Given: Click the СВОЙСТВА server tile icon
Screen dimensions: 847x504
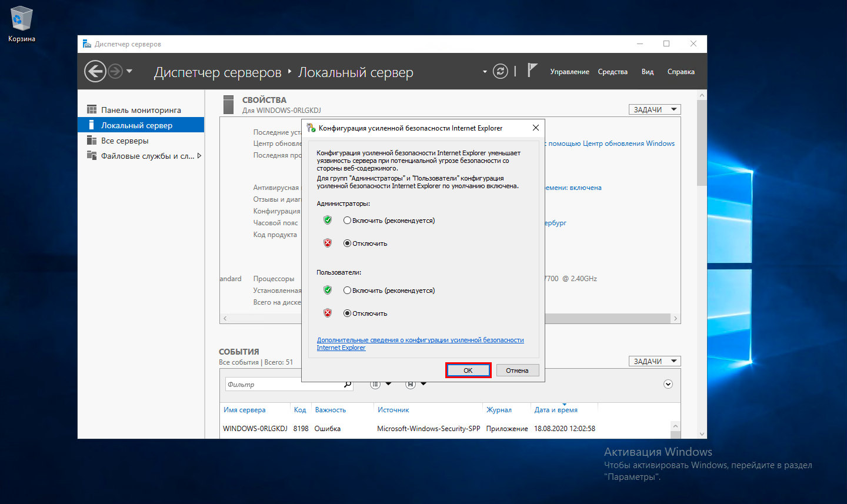Looking at the screenshot, I should pyautogui.click(x=229, y=105).
